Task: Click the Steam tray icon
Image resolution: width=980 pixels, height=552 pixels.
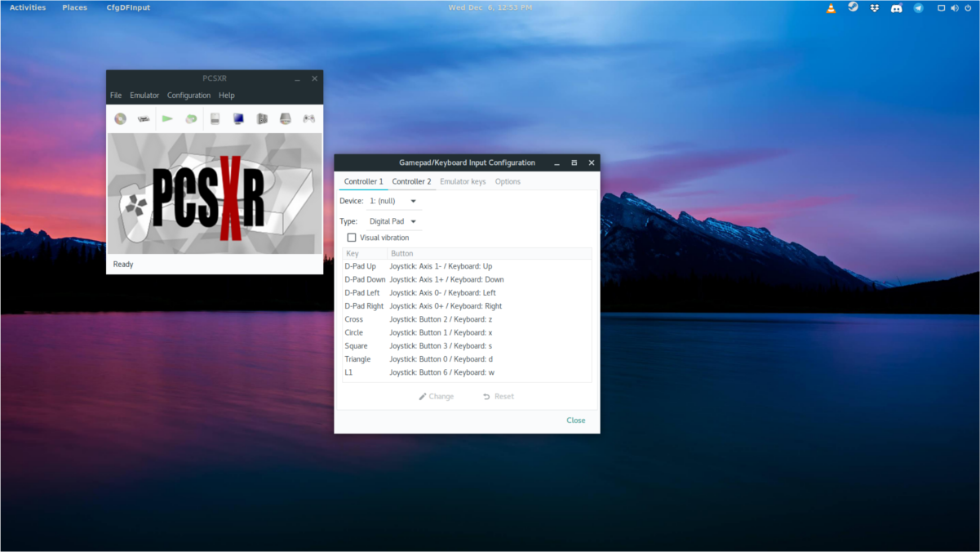Action: pos(853,7)
